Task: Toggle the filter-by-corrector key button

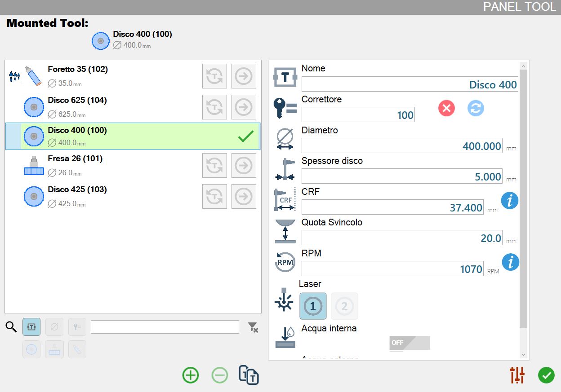Action: click(x=77, y=327)
